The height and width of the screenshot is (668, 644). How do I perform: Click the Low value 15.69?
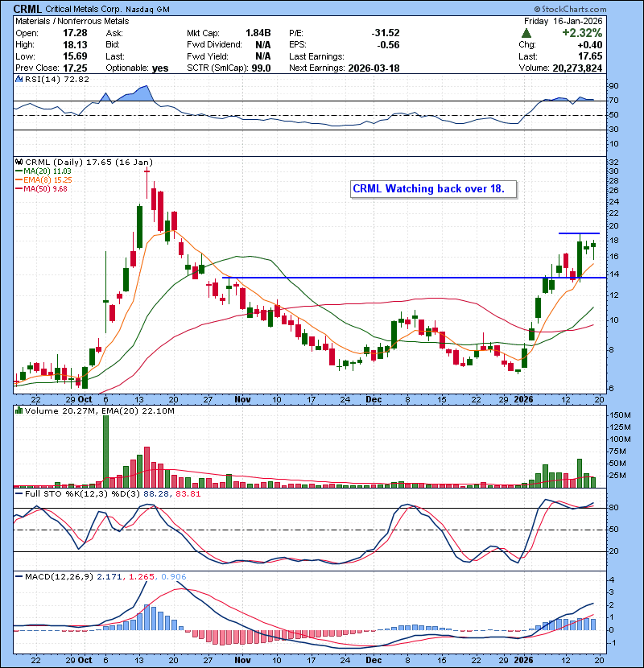click(75, 56)
